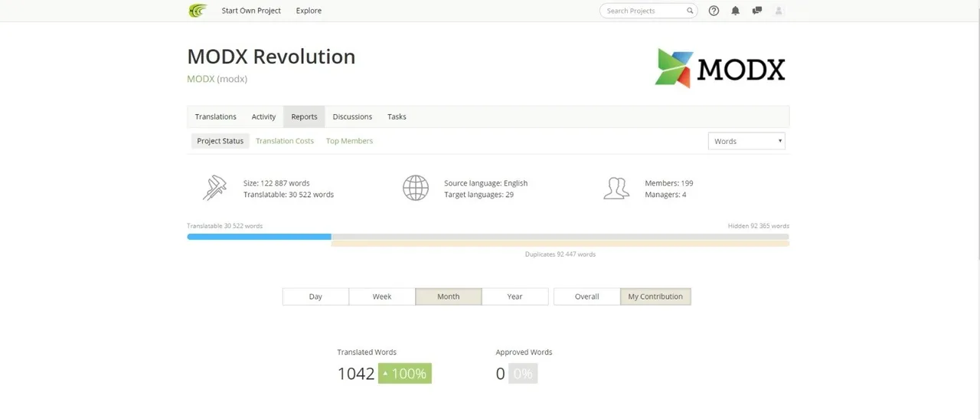Open the messages chat icon
The width and height of the screenshot is (980, 419).
[x=757, y=11]
